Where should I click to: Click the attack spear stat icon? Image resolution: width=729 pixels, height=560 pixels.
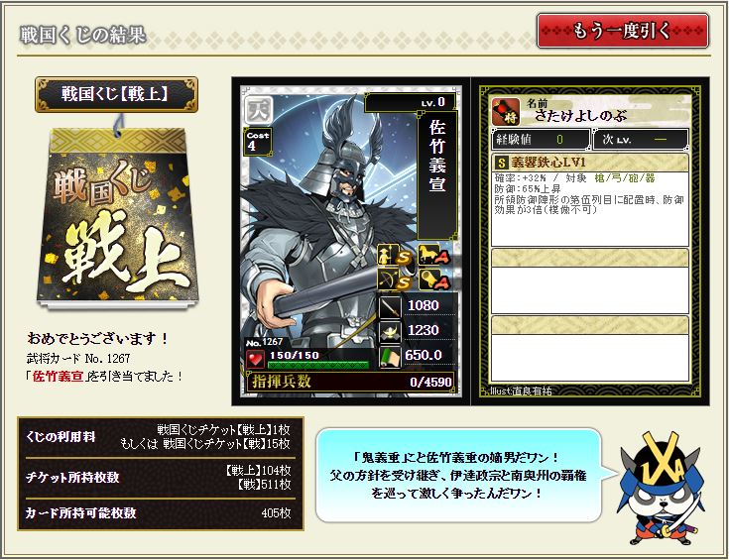tap(389, 306)
